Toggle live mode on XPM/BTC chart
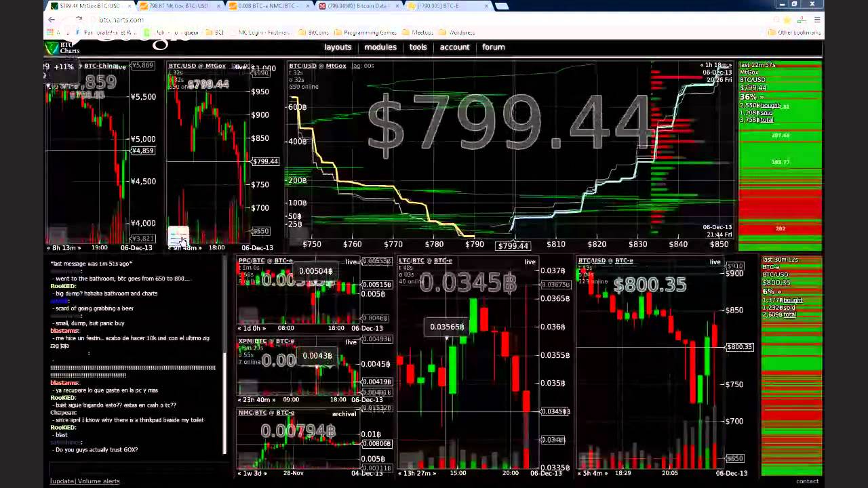The image size is (868, 488). (351, 342)
